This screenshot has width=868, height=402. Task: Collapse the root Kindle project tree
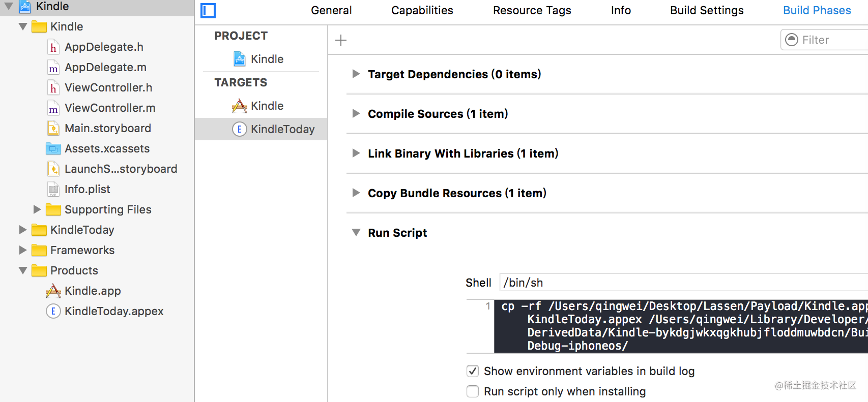coord(9,7)
